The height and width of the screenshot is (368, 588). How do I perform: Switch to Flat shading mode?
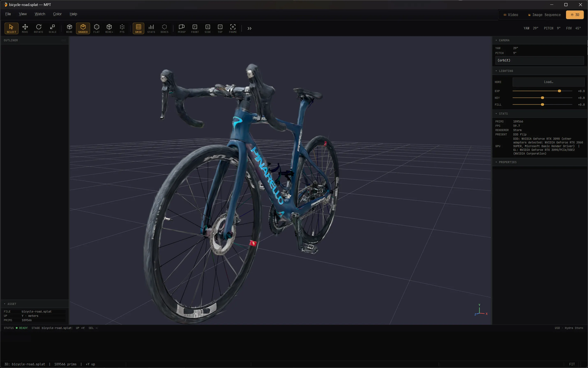(96, 29)
